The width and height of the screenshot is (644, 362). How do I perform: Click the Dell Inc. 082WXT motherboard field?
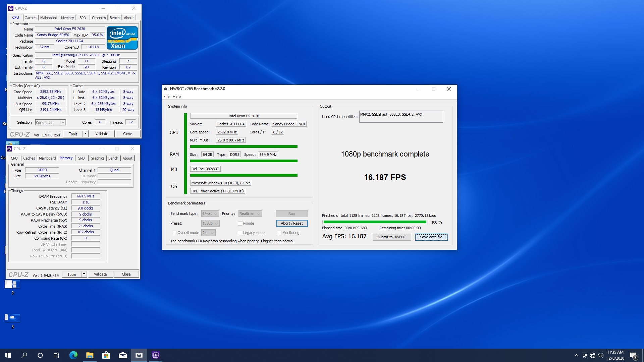pyautogui.click(x=205, y=169)
